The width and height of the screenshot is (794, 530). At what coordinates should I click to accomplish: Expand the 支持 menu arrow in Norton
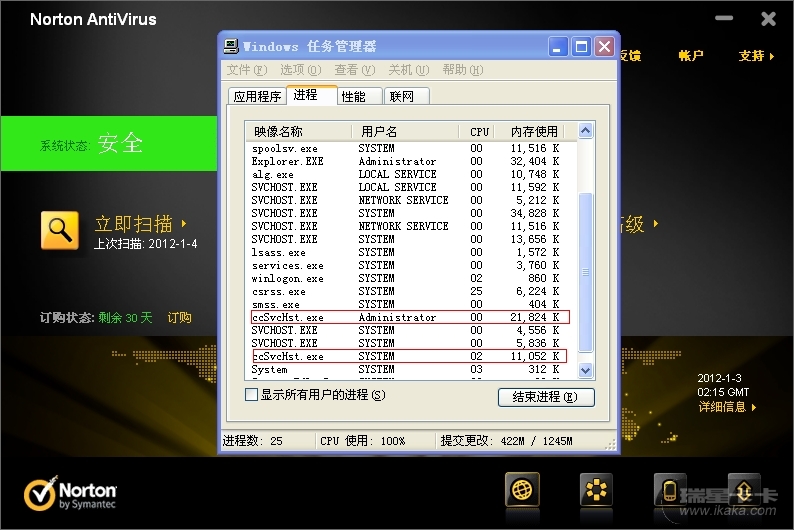tap(772, 56)
